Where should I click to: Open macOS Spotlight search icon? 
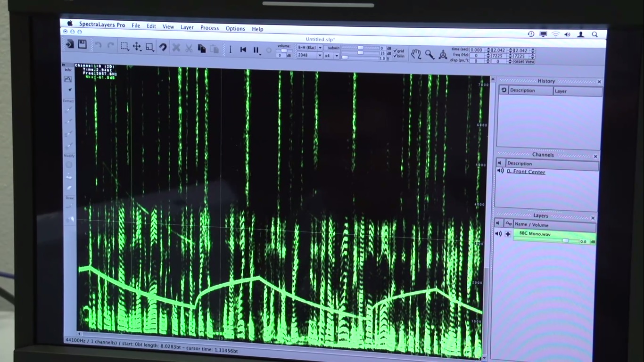tap(595, 34)
